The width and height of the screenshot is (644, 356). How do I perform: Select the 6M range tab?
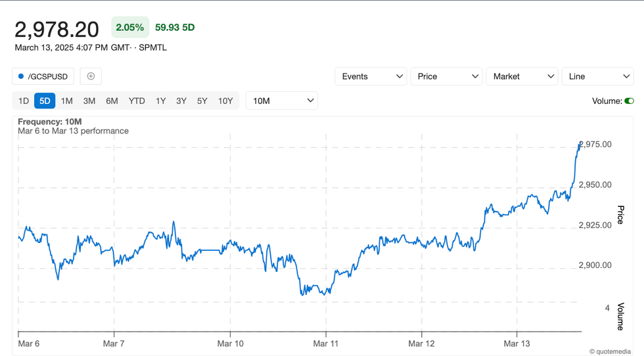click(112, 100)
